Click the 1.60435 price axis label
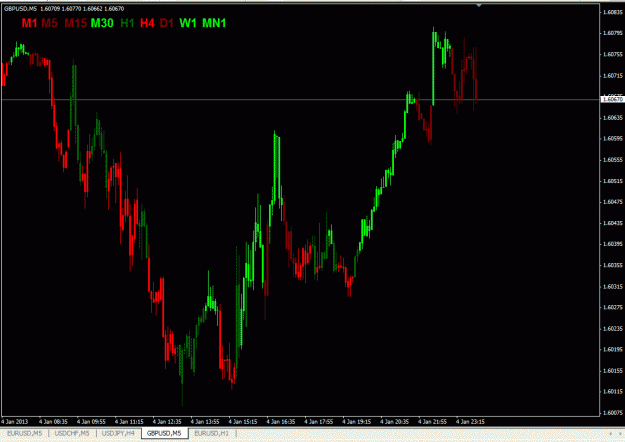Viewport: 625px width, 442px height. pyautogui.click(x=613, y=223)
